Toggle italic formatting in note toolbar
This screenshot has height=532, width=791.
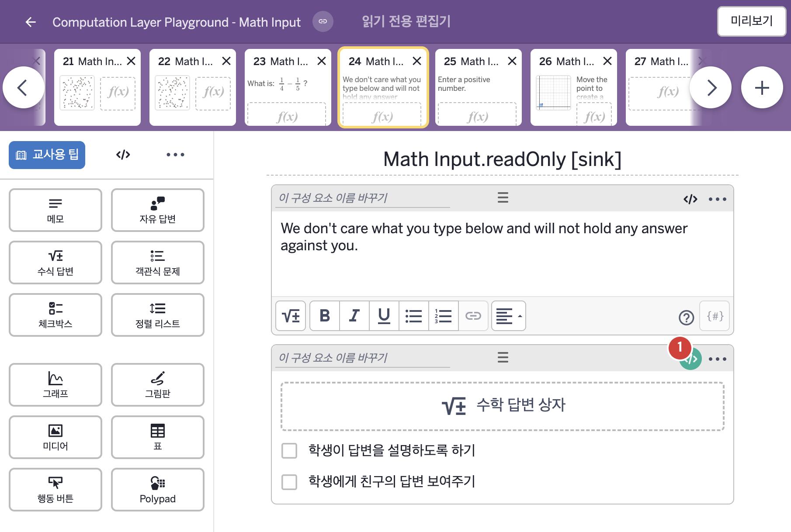(x=354, y=316)
